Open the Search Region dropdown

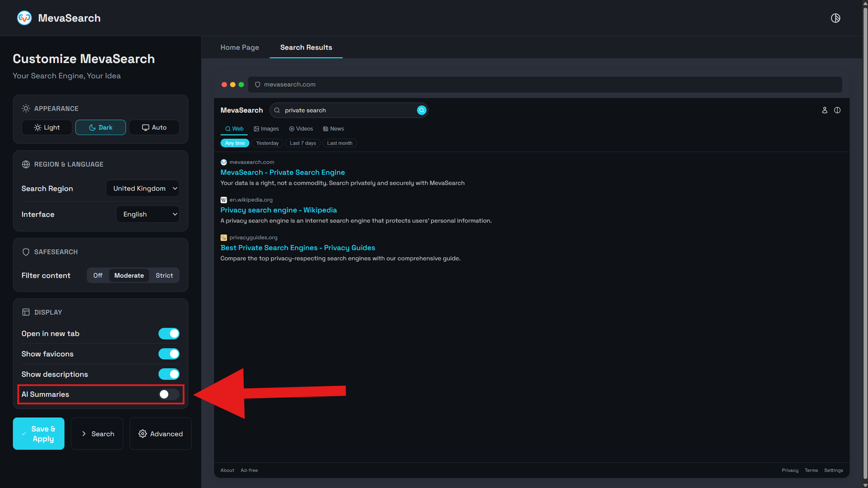tap(143, 188)
